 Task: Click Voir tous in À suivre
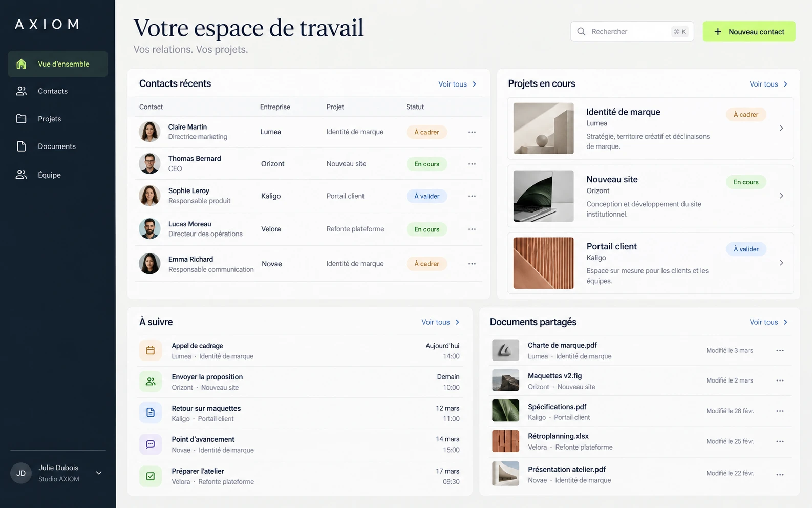point(440,322)
